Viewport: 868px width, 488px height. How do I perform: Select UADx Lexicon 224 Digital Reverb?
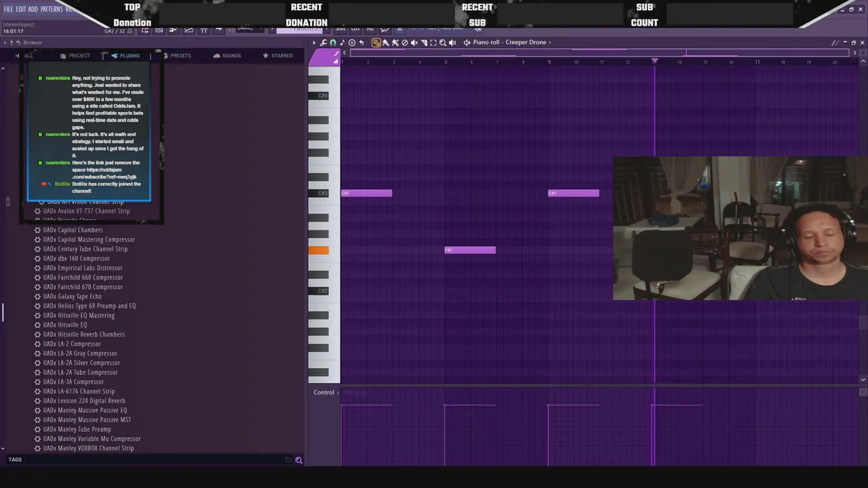[84, 401]
